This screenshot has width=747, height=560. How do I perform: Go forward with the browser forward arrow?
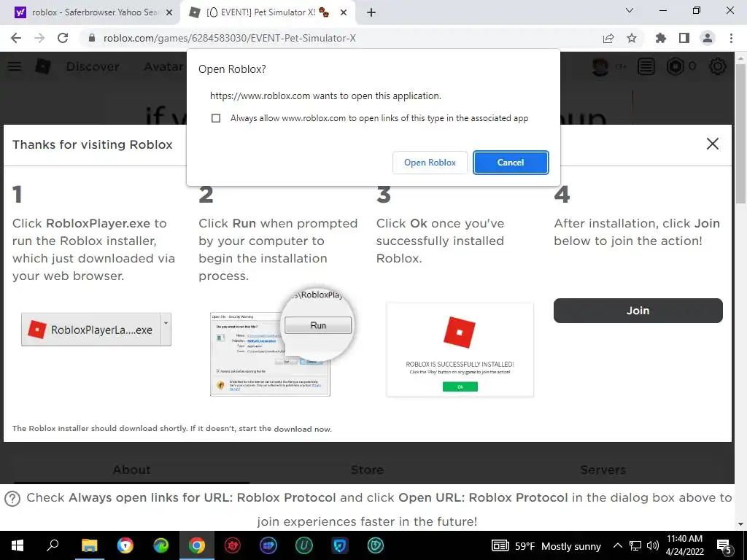(39, 38)
